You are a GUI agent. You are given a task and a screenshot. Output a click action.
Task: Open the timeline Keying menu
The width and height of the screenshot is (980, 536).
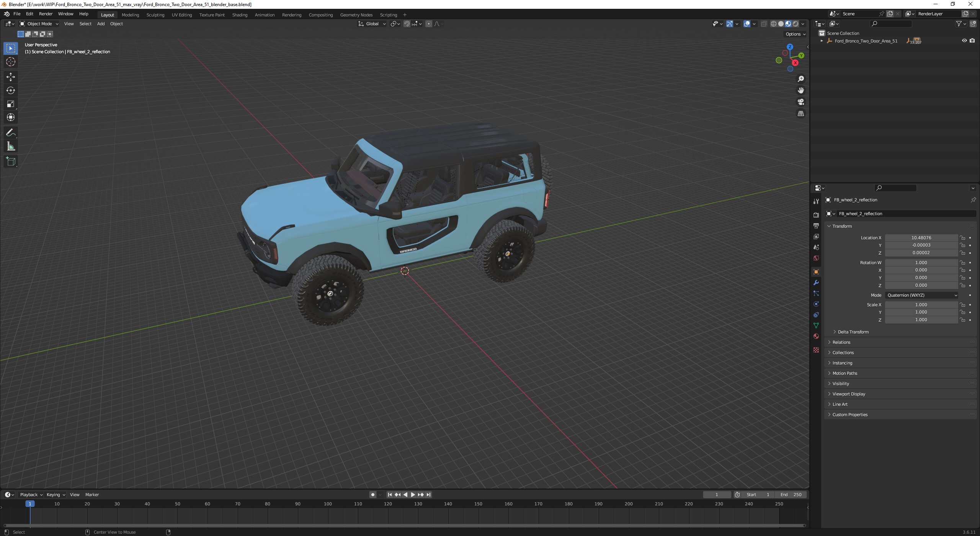pyautogui.click(x=56, y=495)
